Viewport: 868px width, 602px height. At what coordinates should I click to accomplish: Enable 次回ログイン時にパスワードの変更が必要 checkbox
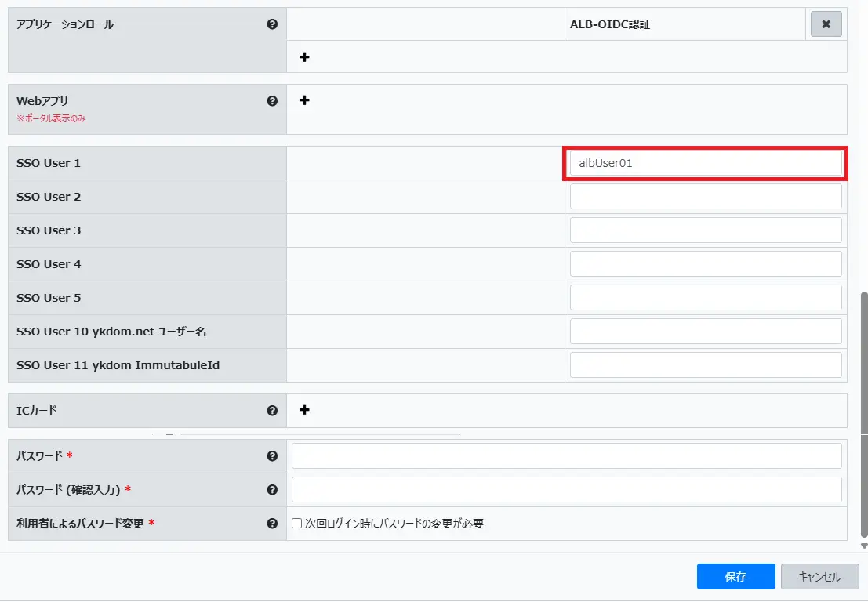pyautogui.click(x=297, y=524)
